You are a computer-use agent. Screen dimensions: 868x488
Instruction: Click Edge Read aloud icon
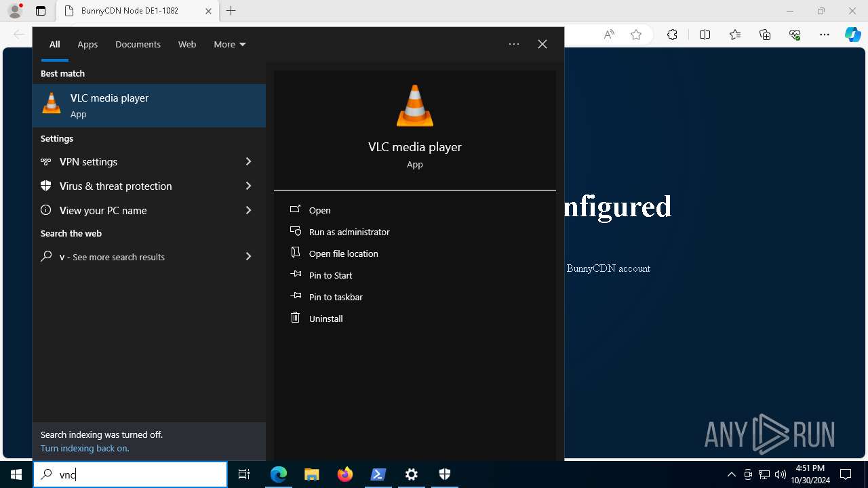(x=609, y=35)
